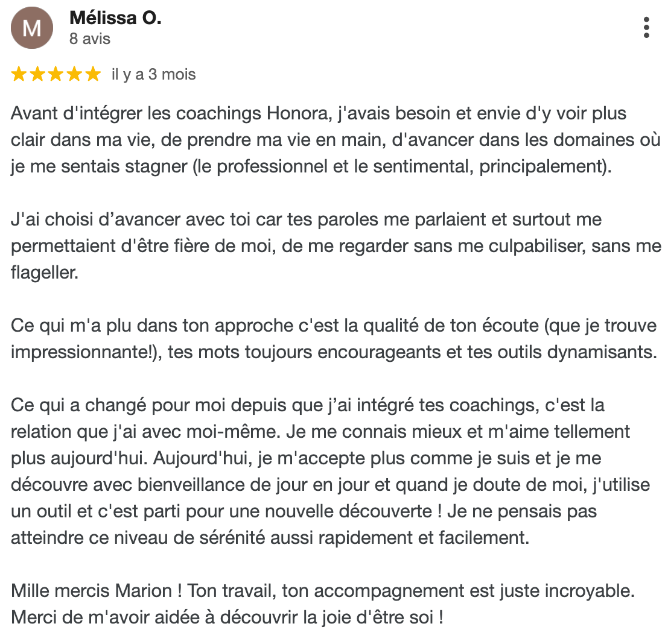Select Mélissa's profile avatar with letter M
The width and height of the screenshot is (665, 644).
(x=31, y=27)
